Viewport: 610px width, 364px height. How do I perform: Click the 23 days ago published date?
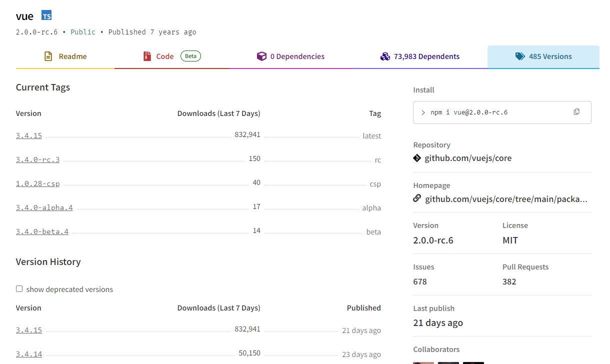361,354
